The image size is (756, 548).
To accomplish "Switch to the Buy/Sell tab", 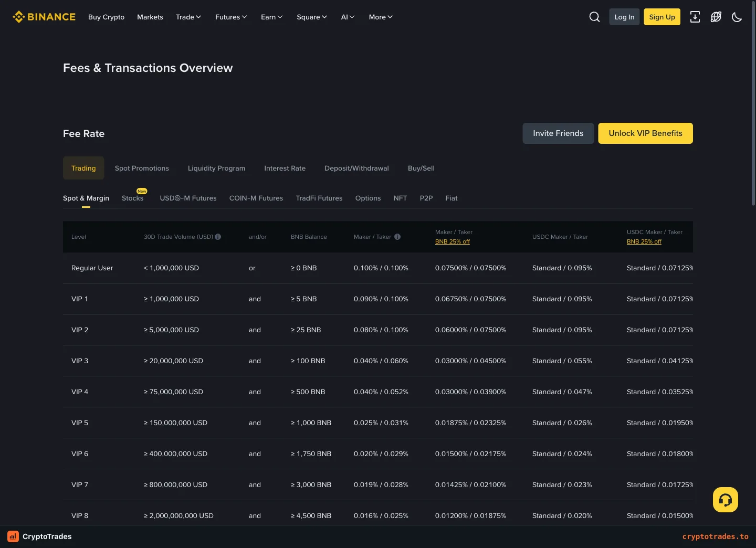I will click(421, 168).
